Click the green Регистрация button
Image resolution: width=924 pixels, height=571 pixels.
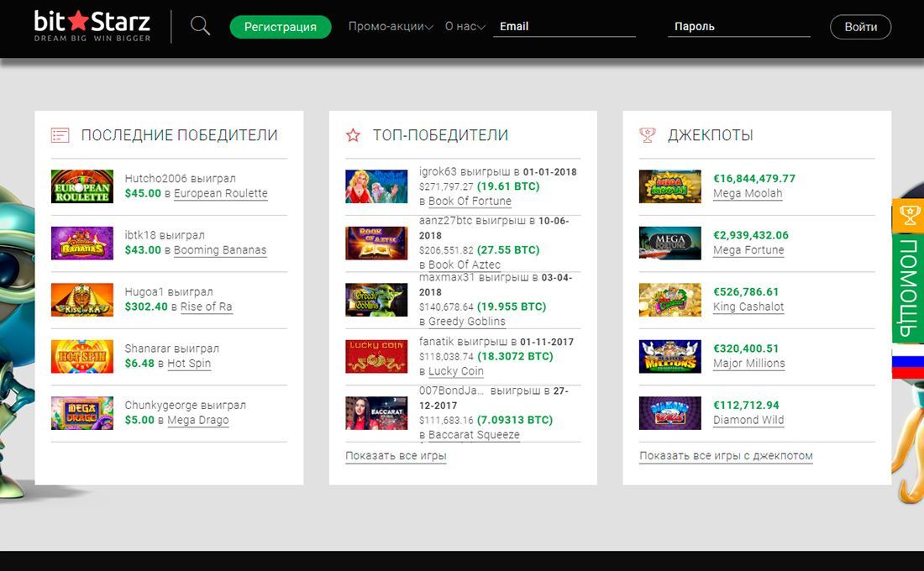tap(281, 27)
